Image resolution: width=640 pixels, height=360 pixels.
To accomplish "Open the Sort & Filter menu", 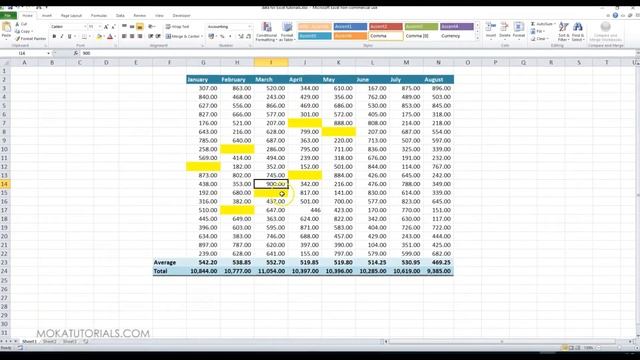I will coord(563,31).
